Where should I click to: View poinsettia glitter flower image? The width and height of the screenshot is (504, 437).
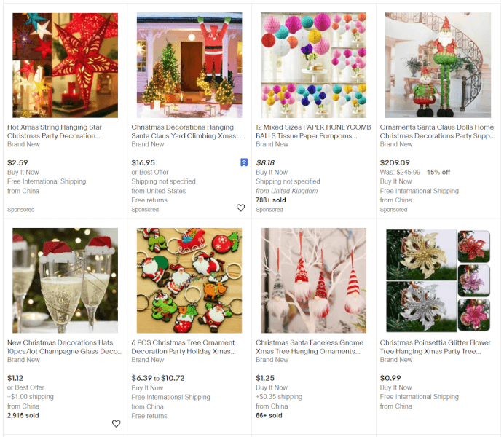point(438,280)
